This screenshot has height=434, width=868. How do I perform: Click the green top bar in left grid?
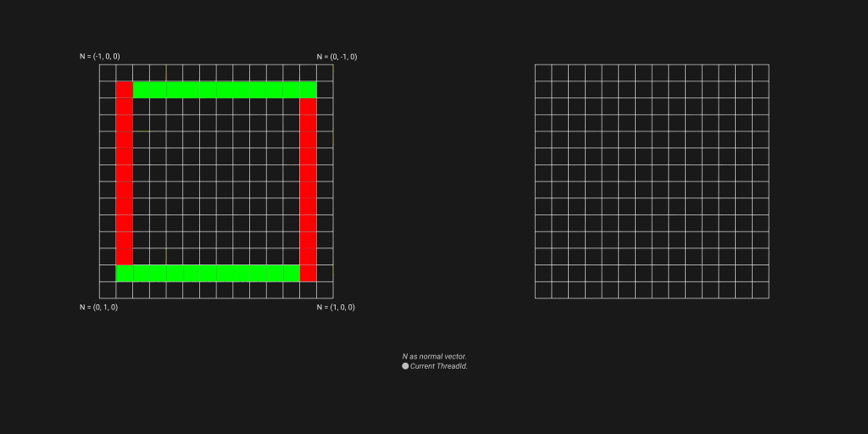point(225,90)
